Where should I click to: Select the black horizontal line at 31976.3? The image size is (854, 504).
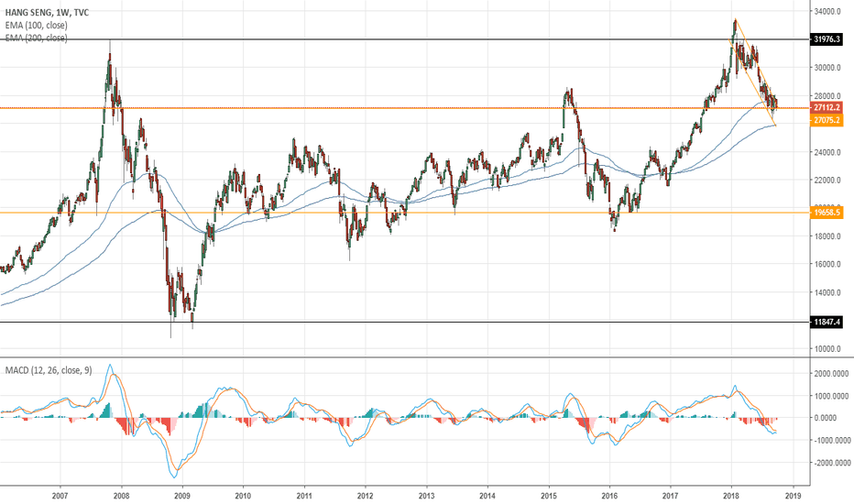click(405, 39)
